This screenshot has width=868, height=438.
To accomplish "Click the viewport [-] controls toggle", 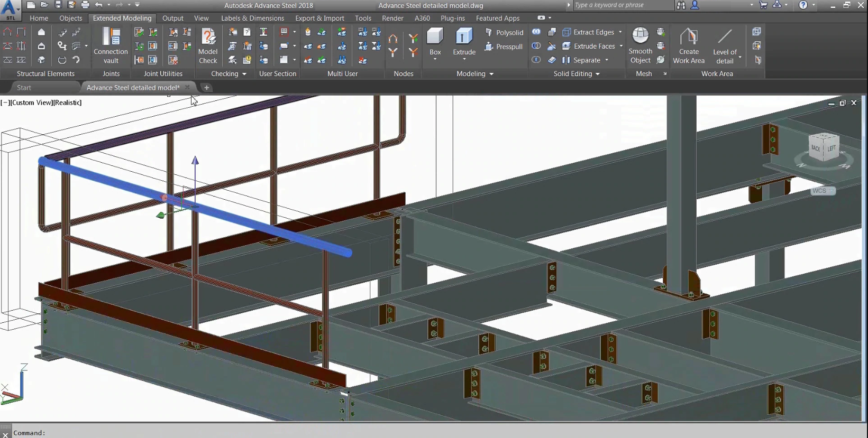I will pyautogui.click(x=5, y=102).
